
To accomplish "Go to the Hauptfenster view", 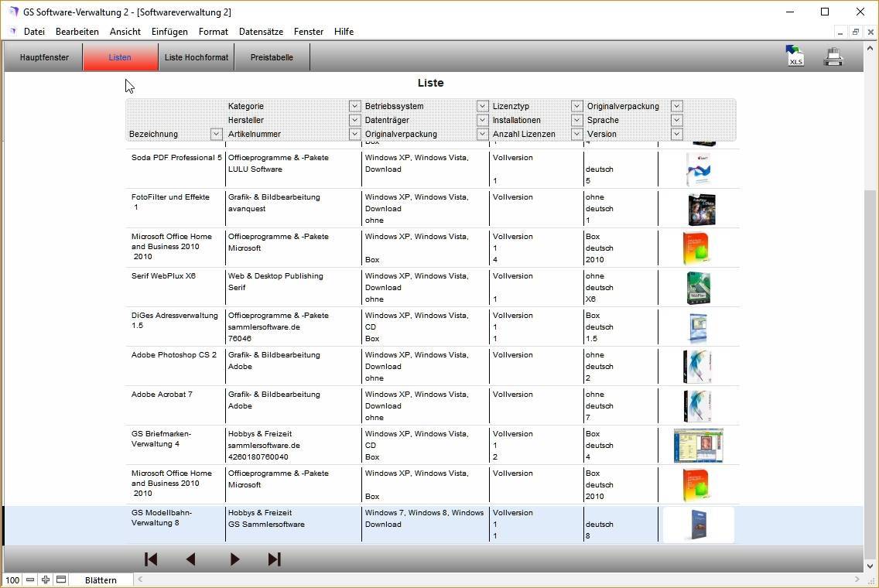I will tap(44, 57).
